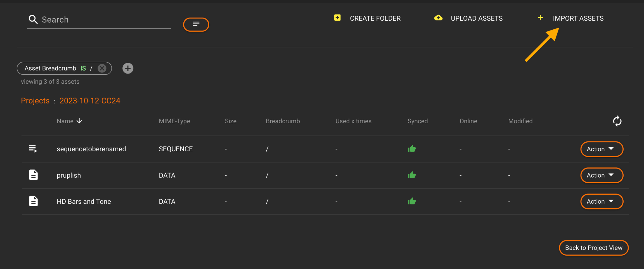Add a new filter with plus icon

tap(128, 68)
